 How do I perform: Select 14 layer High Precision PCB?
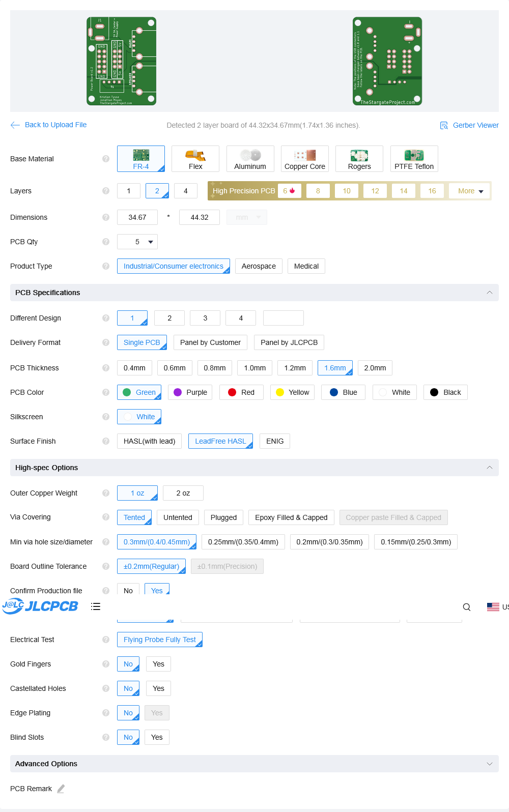coord(404,191)
